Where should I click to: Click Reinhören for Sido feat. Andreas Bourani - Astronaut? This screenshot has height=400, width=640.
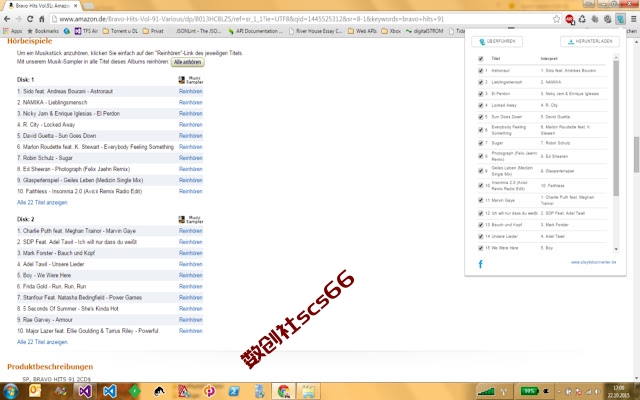(191, 91)
